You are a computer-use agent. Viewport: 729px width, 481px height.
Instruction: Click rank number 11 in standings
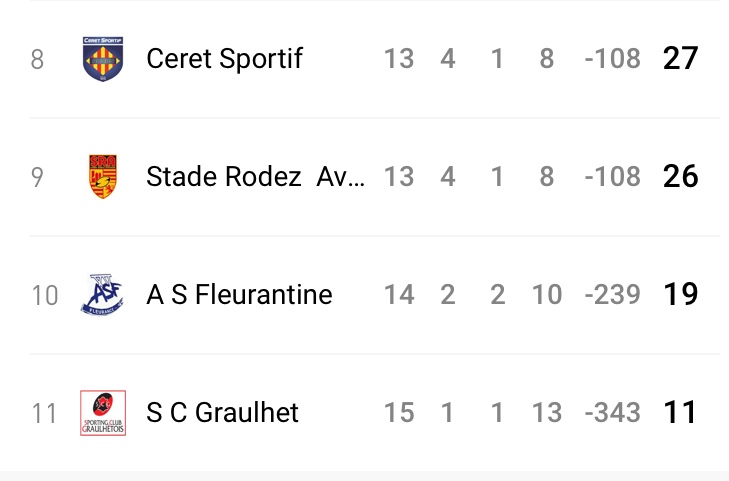coord(45,413)
